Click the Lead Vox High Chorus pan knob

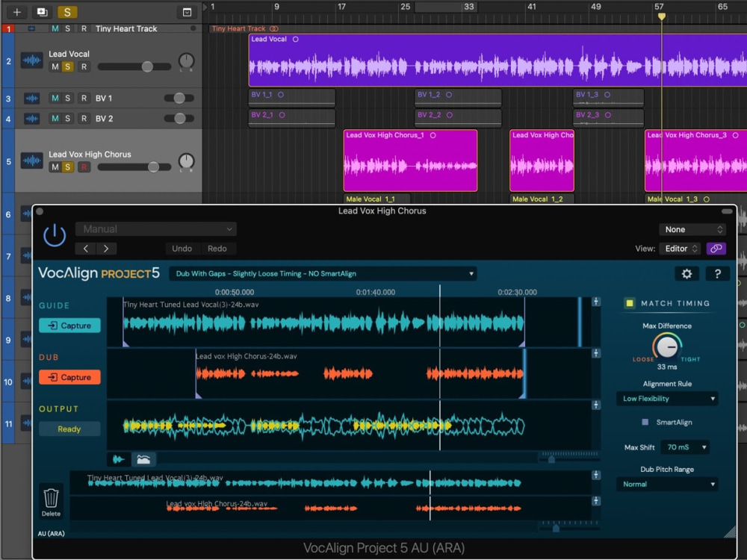(x=186, y=161)
